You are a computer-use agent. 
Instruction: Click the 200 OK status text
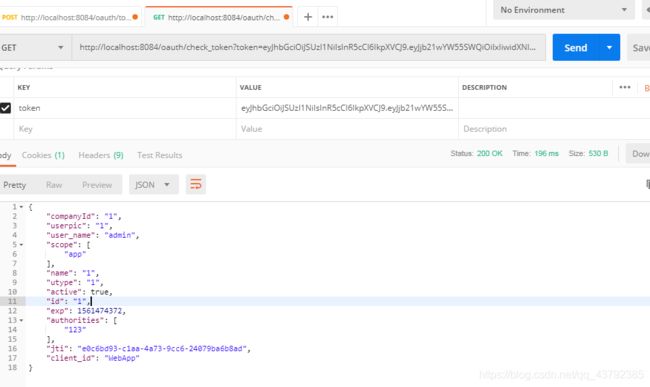490,153
